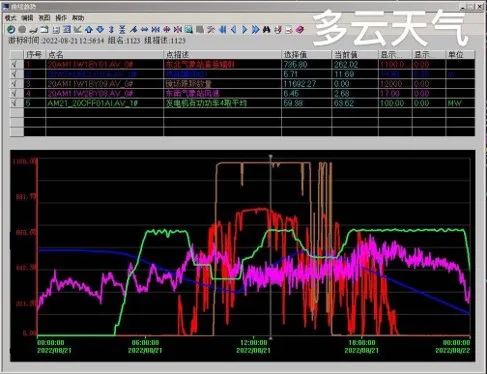The image size is (487, 374).
Task: Step forward with the single right arrow
Action: coord(245,30)
